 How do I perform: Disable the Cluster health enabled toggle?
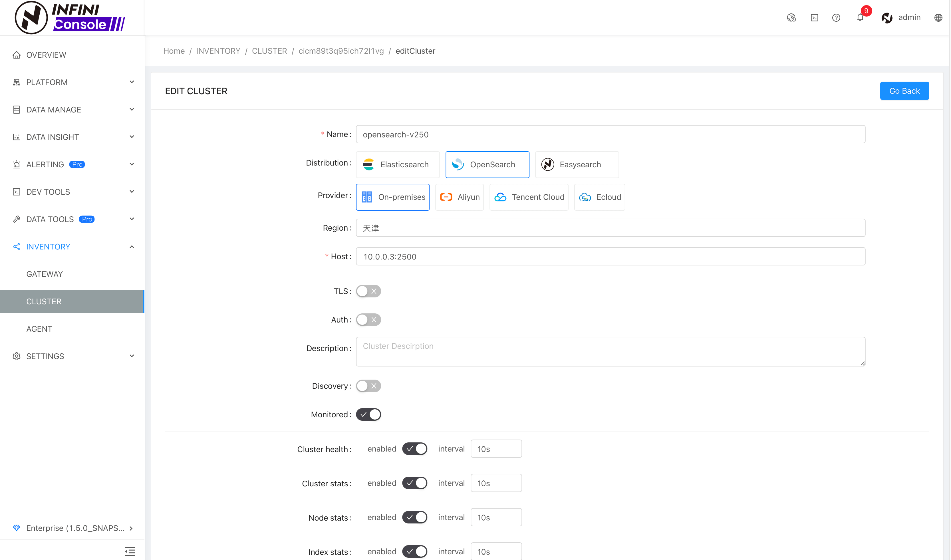pos(414,449)
